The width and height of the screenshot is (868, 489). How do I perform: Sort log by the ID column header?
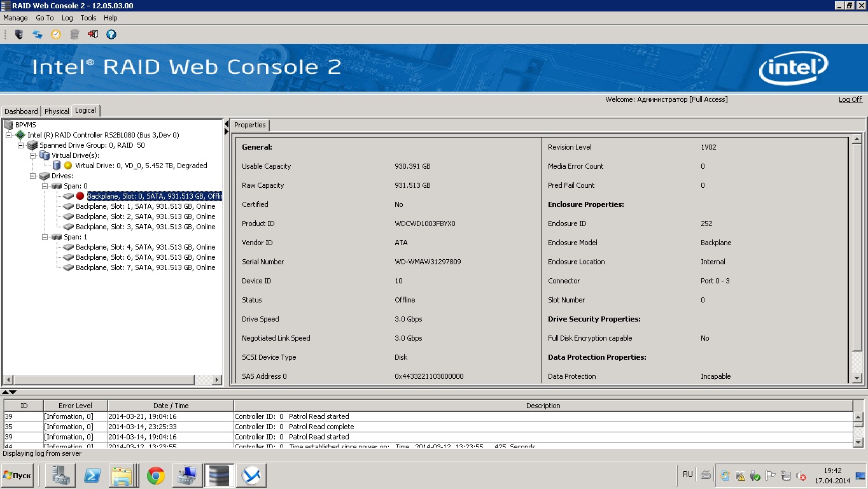pos(24,406)
